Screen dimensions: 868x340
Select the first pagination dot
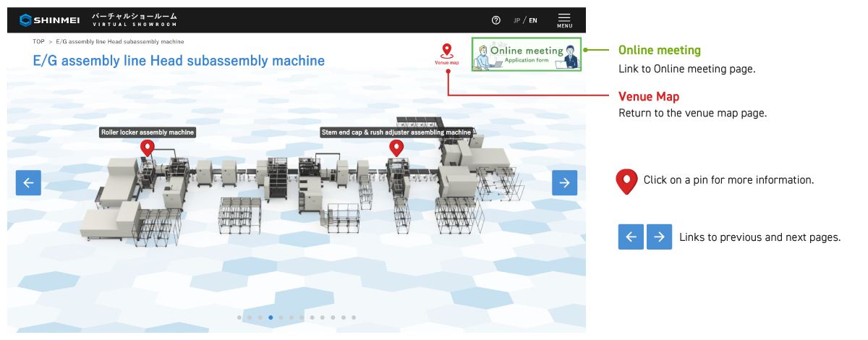click(239, 317)
